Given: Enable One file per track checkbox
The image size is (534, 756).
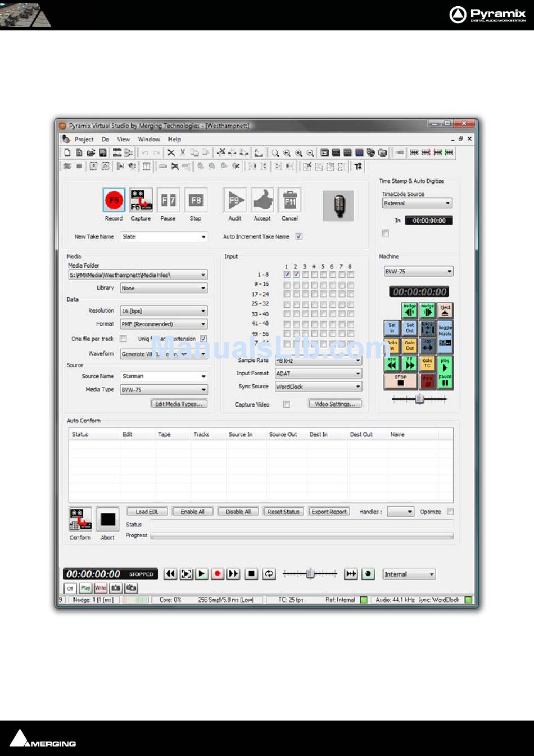Looking at the screenshot, I should point(123,339).
